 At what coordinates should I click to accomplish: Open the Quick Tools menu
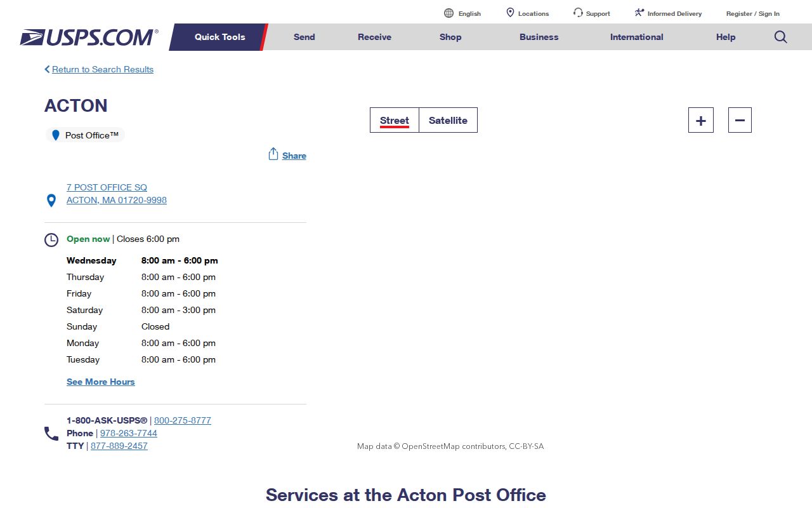click(x=219, y=37)
